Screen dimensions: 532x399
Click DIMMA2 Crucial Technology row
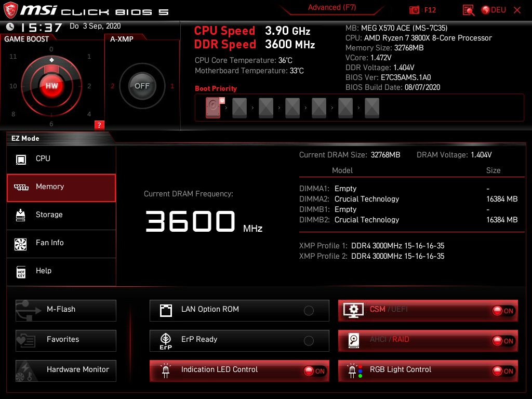pyautogui.click(x=408, y=199)
